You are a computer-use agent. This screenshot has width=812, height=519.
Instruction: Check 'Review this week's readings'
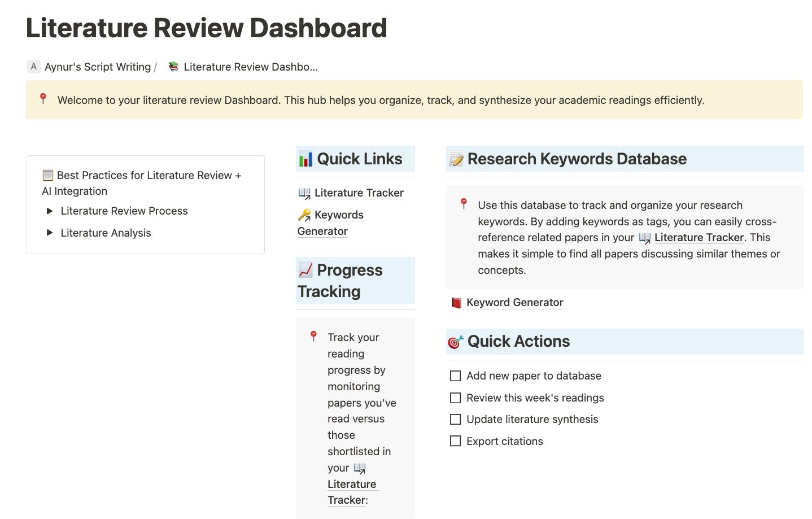[455, 398]
